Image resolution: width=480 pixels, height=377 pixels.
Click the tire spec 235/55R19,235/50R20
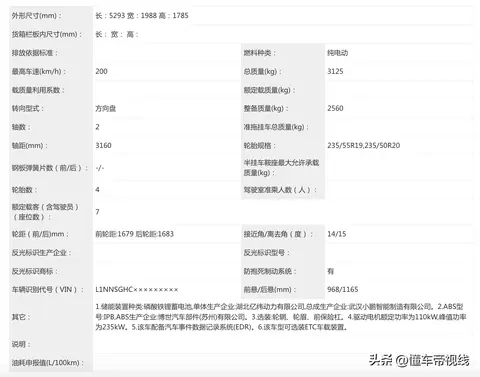(363, 145)
